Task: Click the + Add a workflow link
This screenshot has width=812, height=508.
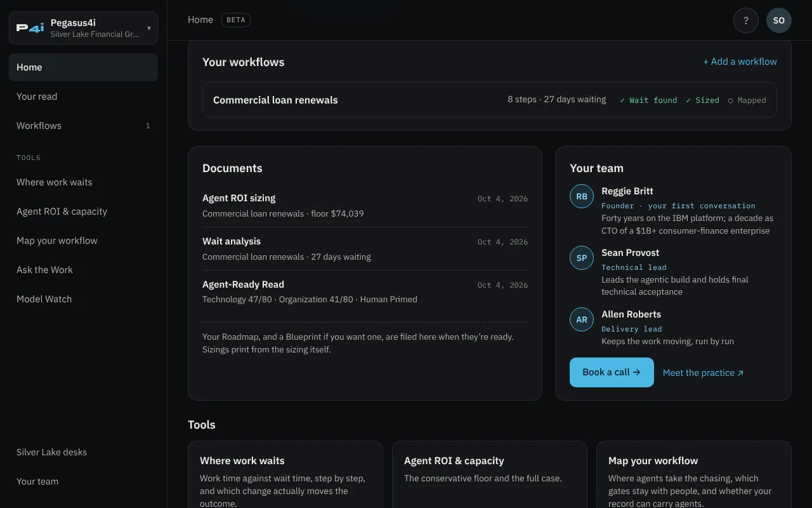Action: (740, 62)
